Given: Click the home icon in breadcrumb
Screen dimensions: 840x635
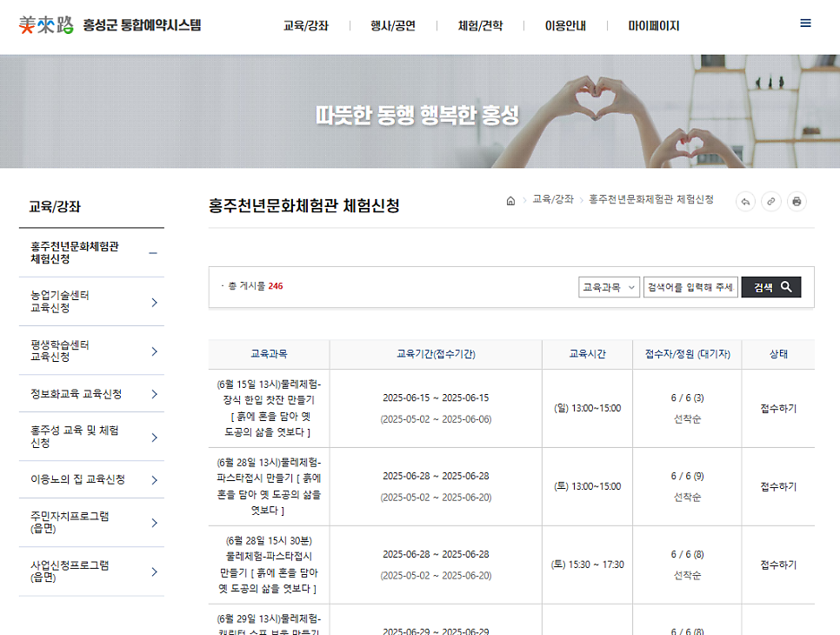Looking at the screenshot, I should 510,200.
